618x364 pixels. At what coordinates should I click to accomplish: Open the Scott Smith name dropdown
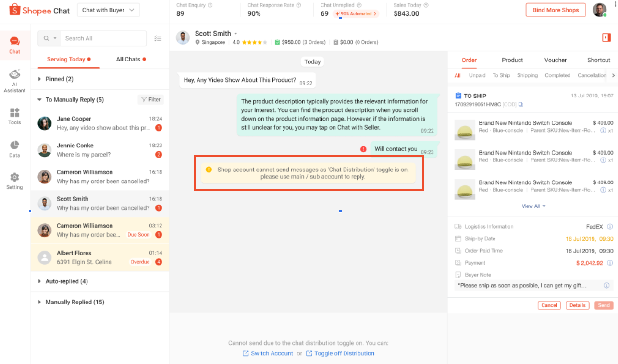pyautogui.click(x=235, y=34)
